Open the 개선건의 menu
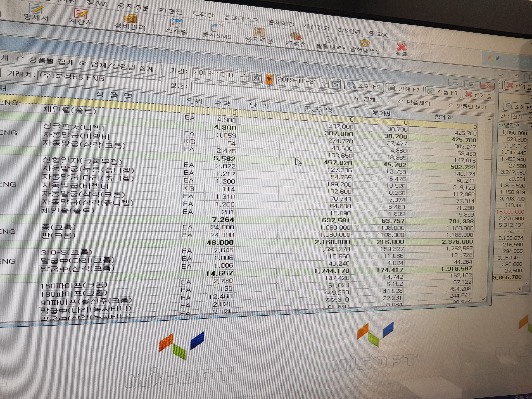 (316, 27)
